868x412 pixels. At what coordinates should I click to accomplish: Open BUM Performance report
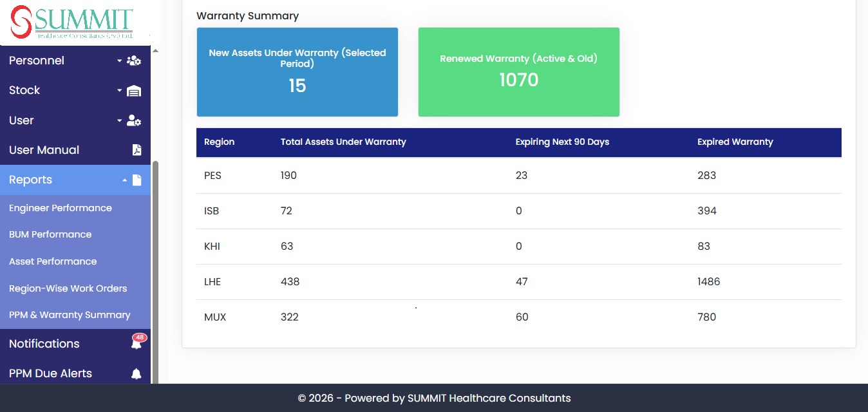tap(50, 234)
